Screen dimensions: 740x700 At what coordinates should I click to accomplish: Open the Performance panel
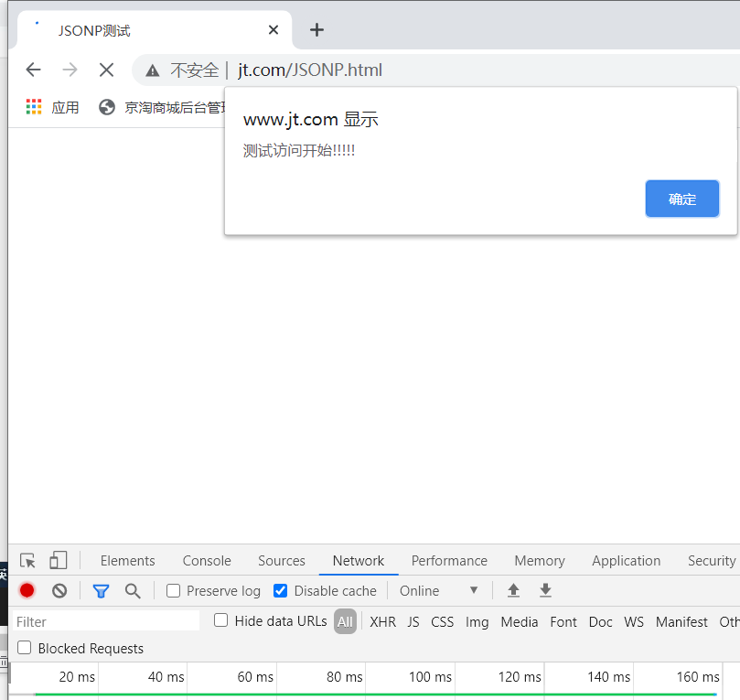click(x=449, y=560)
